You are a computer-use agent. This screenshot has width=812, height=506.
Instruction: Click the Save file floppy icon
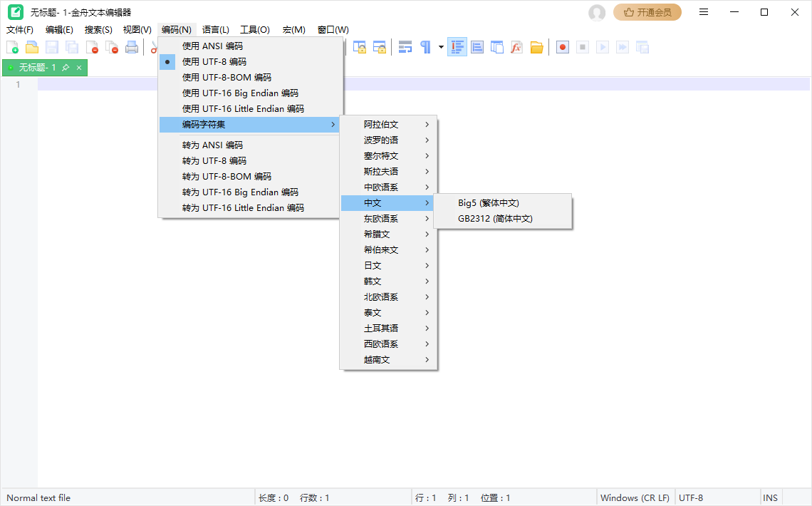click(52, 47)
